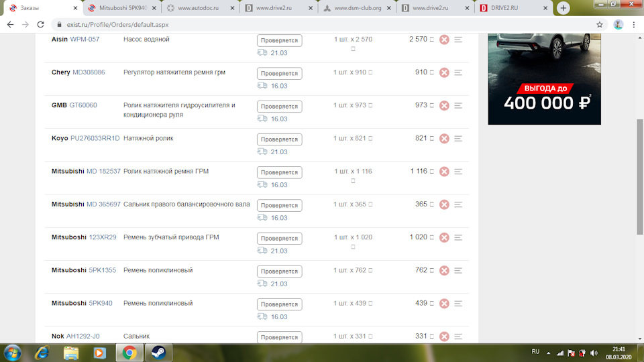Delete the Chery MD308086 item
Viewport: 644px width, 362px height.
(x=444, y=72)
